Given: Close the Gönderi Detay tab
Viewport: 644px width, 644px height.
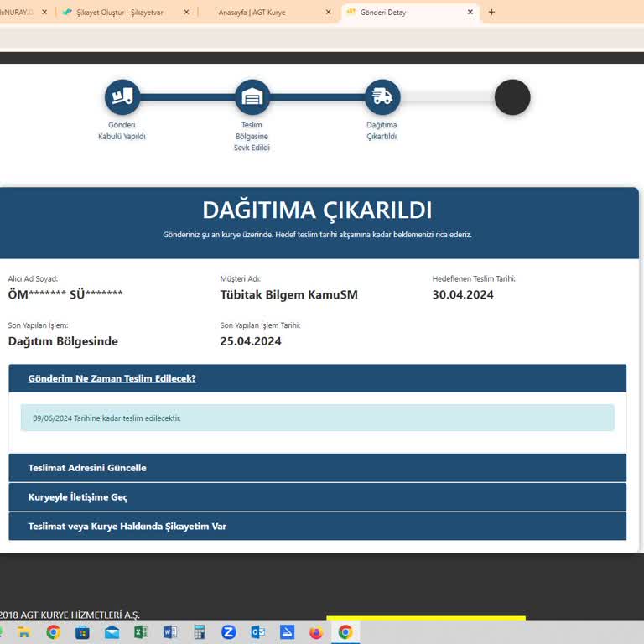Looking at the screenshot, I should [x=470, y=12].
